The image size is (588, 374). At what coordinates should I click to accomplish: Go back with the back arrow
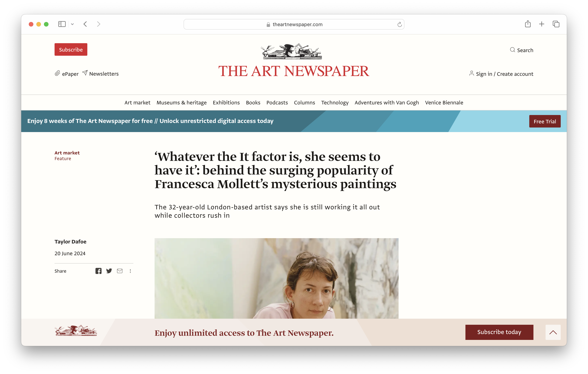click(x=85, y=24)
